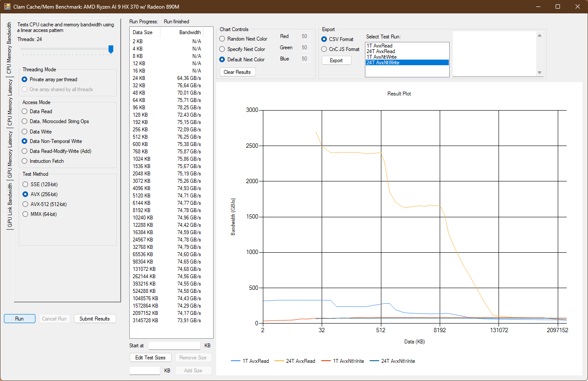Viewport: 588px width, 381px height.
Task: Select 1T AvxRead in test run list
Action: 379,46
